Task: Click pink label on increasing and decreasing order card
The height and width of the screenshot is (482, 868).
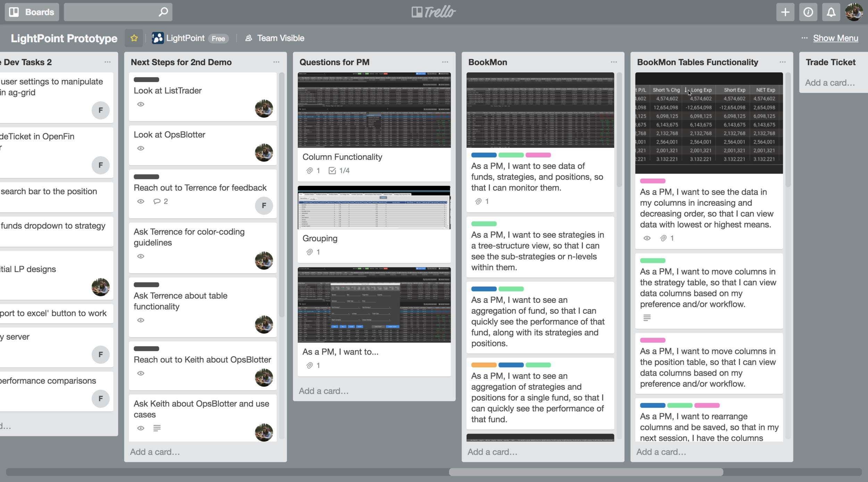Action: coord(653,181)
